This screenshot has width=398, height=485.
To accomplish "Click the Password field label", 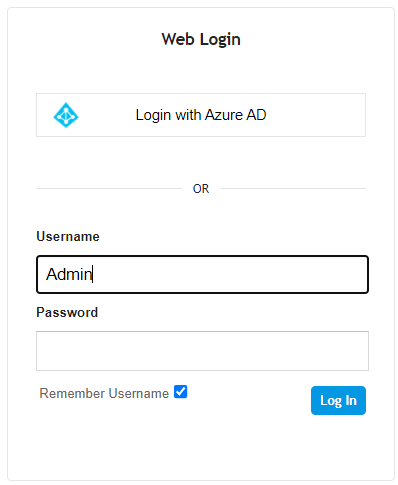I will tap(67, 312).
